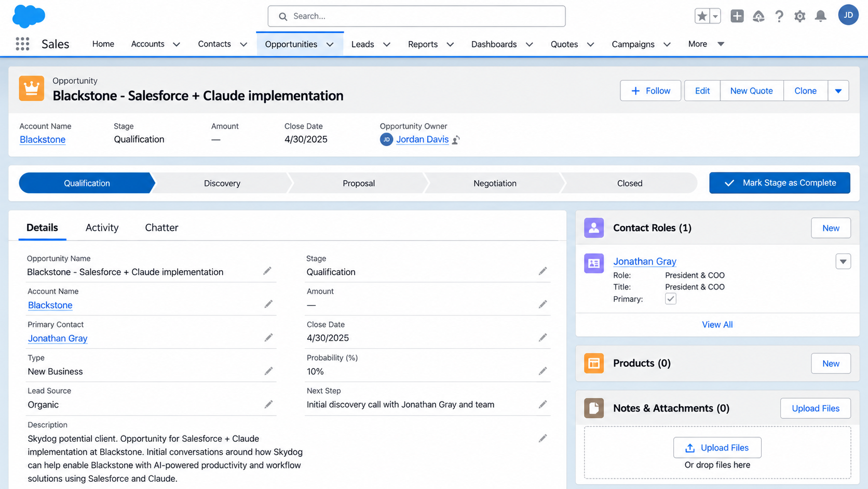The height and width of the screenshot is (489, 868).
Task: Select the Discovery stage in path
Action: (x=222, y=183)
